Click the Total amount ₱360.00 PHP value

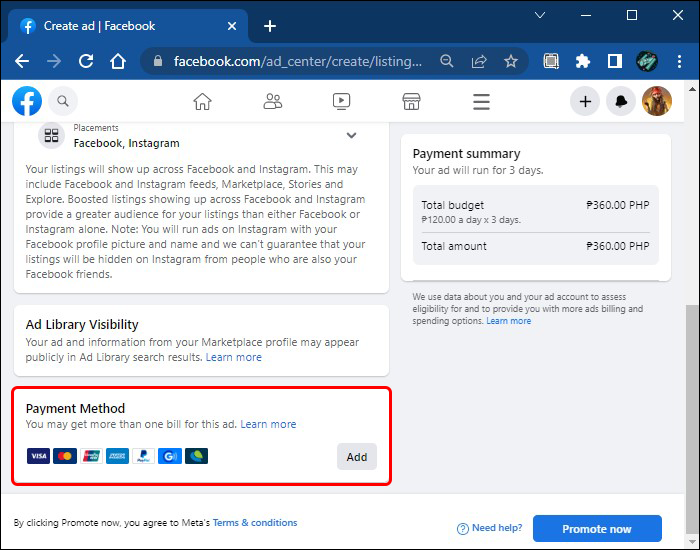click(617, 246)
